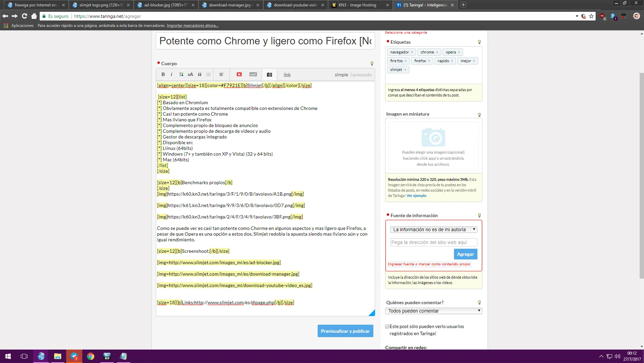The image size is (644, 363).
Task: Click the address bar URL
Action: [x=107, y=16]
